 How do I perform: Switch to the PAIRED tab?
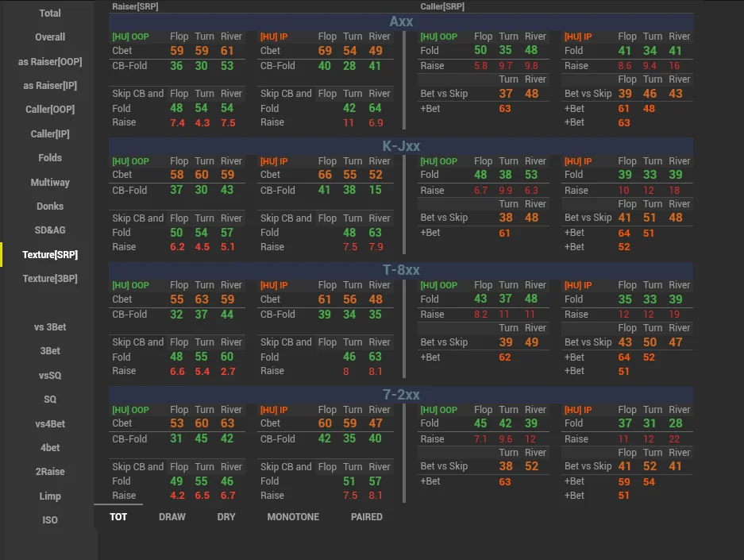point(367,517)
